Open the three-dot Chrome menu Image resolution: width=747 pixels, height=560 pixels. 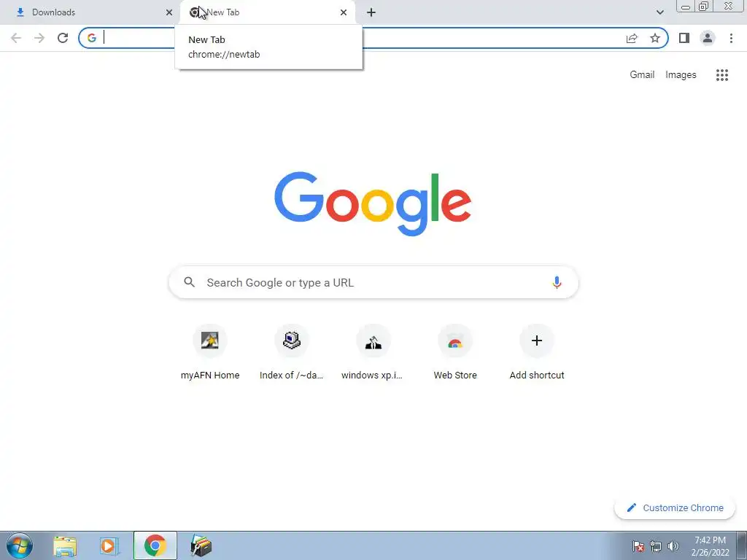pyautogui.click(x=731, y=38)
